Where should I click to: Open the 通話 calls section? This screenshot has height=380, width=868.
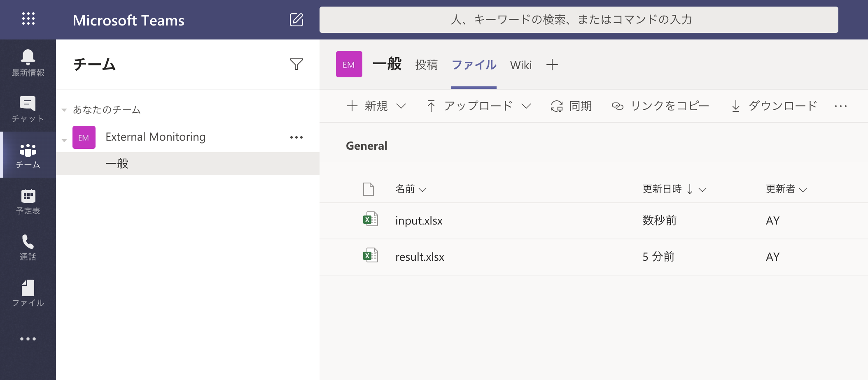(x=28, y=247)
